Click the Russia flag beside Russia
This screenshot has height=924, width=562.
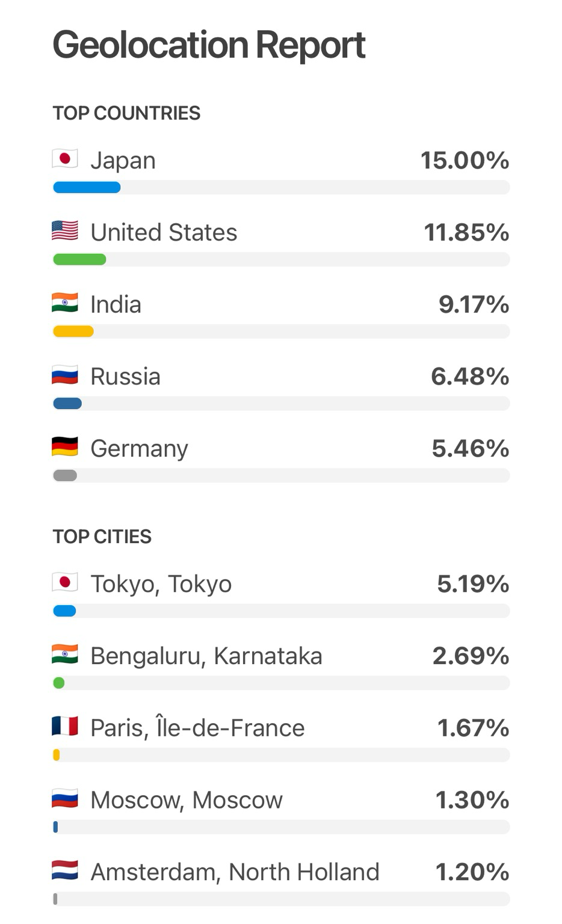pos(65,376)
